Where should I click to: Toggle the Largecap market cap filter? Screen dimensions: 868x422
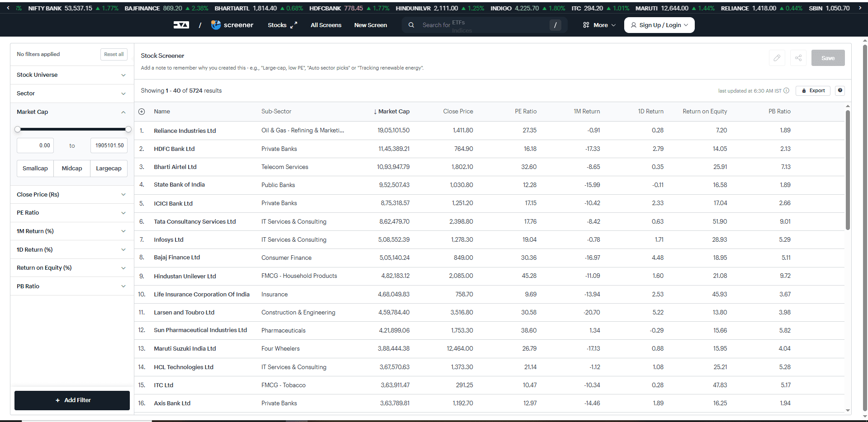(109, 169)
